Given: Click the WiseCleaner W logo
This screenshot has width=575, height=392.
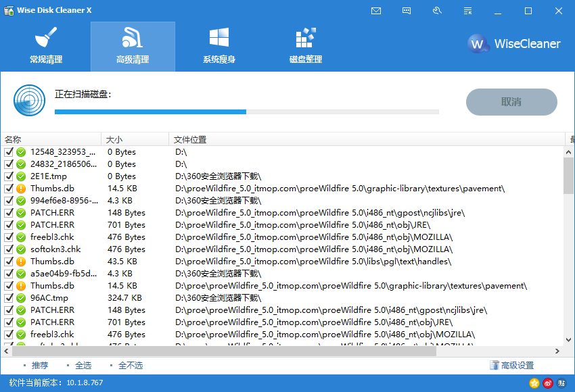Looking at the screenshot, I should 478,44.
